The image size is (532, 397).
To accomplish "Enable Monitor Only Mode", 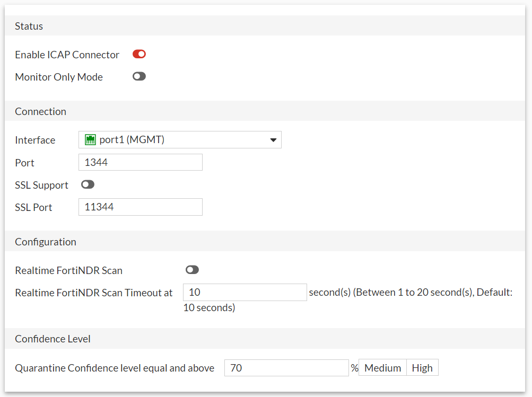I will (138, 76).
